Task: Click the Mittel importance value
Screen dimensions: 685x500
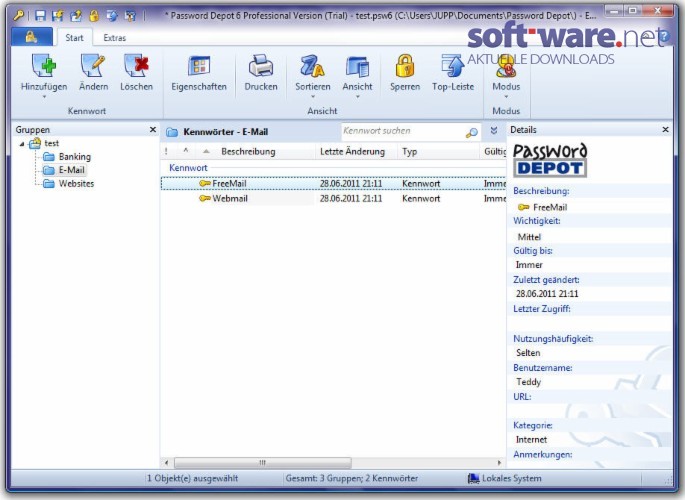Action: (529, 237)
